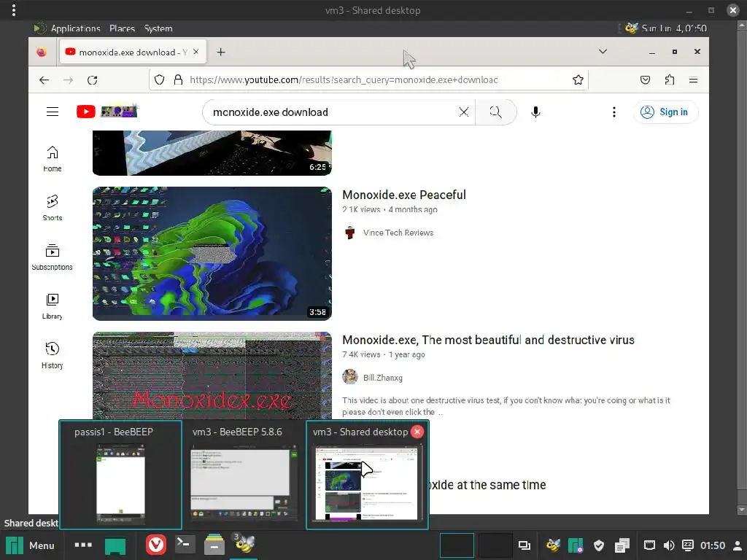747x560 pixels.
Task: Click the Monoxide.exe Peaceful title link
Action: [404, 195]
